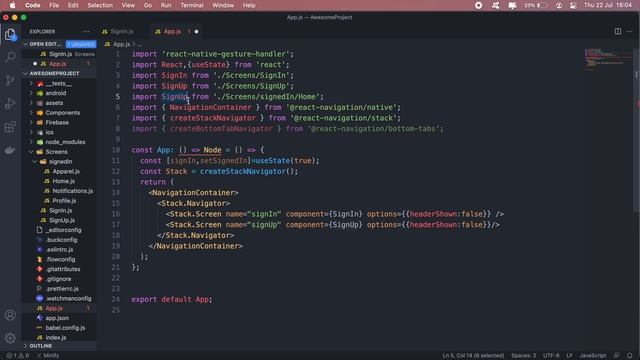Open the Source Control view
Screen dimensions: 640x360
pos(10,80)
